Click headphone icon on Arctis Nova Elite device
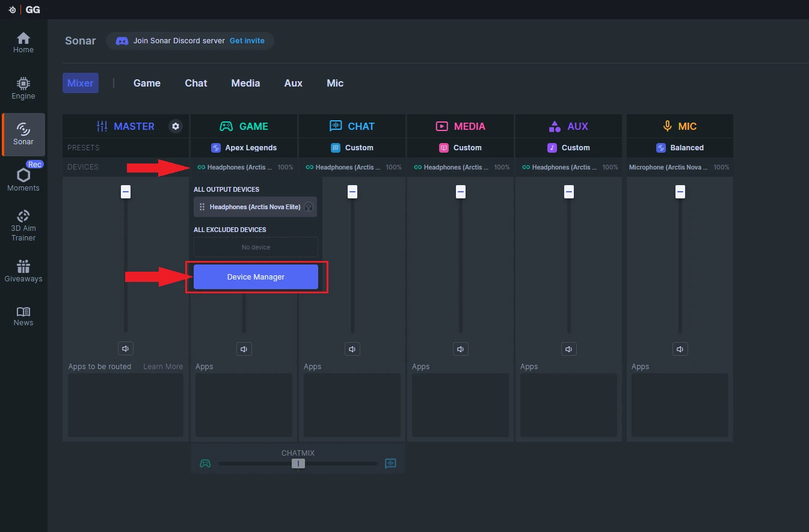The width and height of the screenshot is (809, 532). click(309, 207)
